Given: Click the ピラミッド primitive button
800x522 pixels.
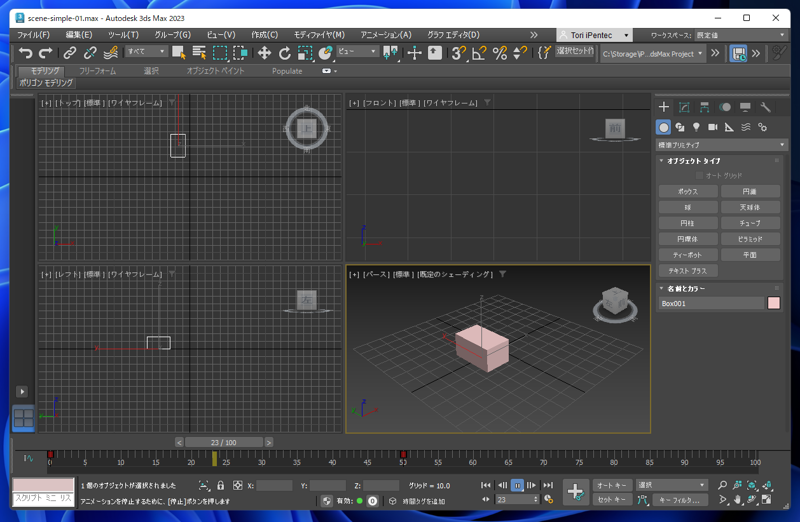Looking at the screenshot, I should (750, 239).
